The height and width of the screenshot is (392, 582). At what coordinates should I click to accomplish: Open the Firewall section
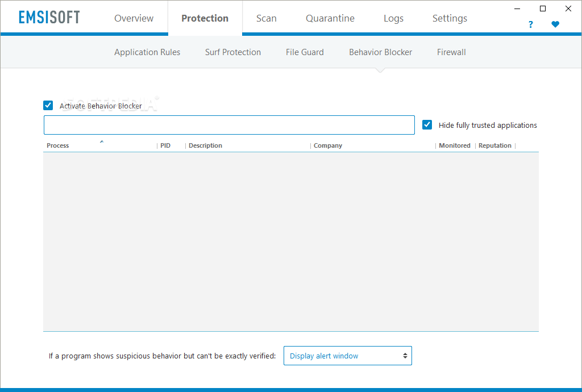(451, 52)
